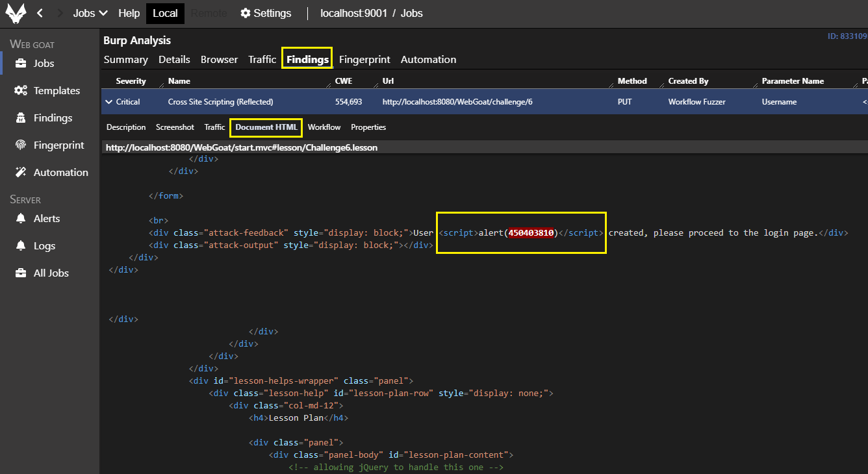
Task: Open the Jobs dropdown menu
Action: tap(90, 13)
